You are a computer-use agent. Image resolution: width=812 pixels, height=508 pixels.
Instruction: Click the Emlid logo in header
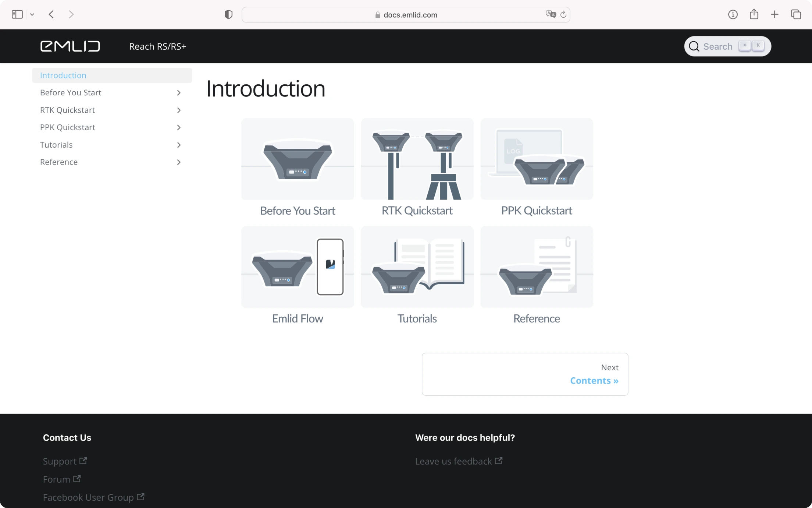(x=70, y=46)
